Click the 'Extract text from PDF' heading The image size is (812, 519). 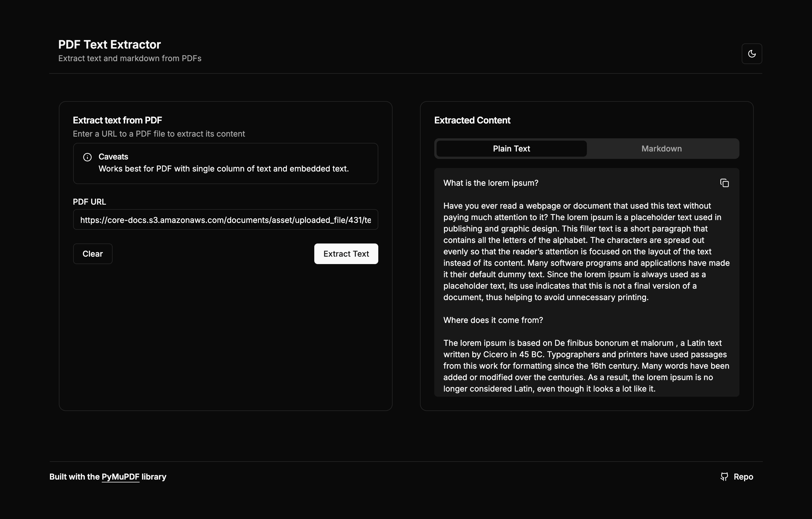[x=117, y=120]
